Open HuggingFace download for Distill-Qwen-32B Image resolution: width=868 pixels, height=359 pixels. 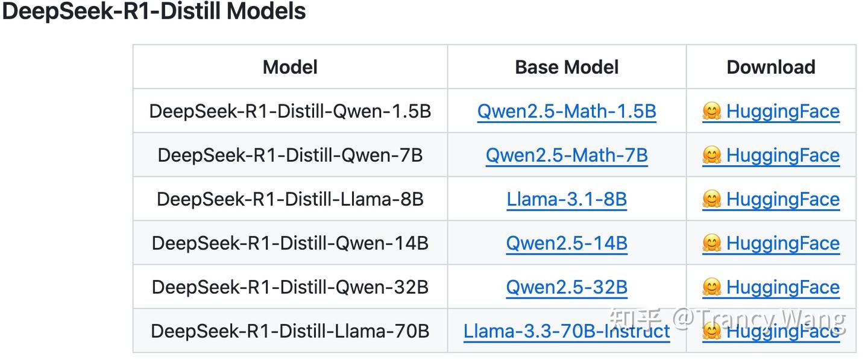coord(782,288)
